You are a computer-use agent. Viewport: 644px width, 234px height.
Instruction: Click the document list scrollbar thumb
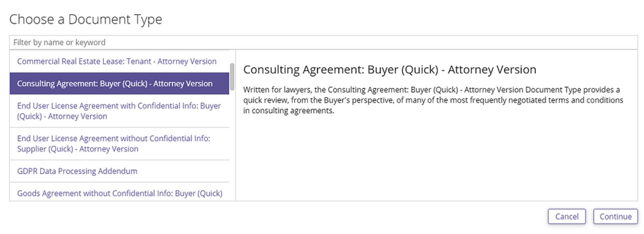pos(232,76)
